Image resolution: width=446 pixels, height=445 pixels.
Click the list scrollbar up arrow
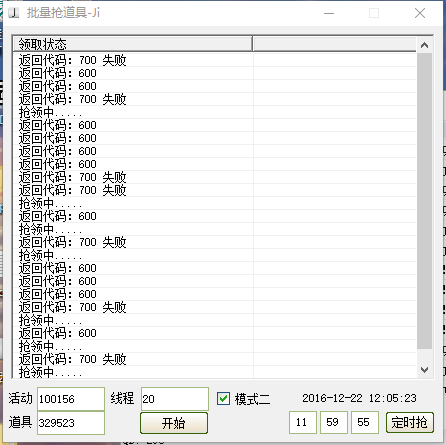click(424, 45)
